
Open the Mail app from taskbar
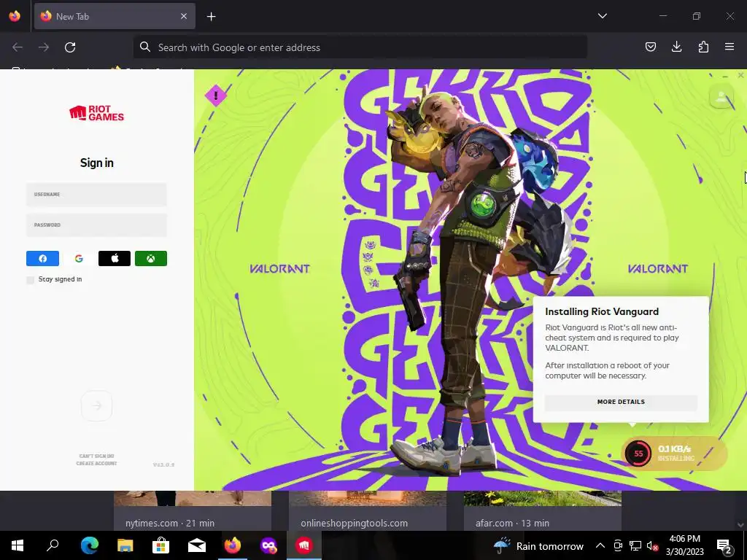[x=196, y=545]
